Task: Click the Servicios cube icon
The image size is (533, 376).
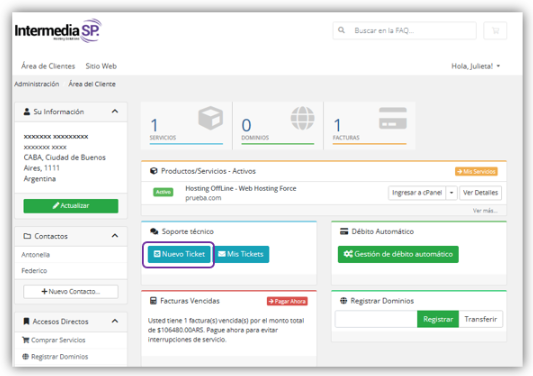Action: coord(211,118)
